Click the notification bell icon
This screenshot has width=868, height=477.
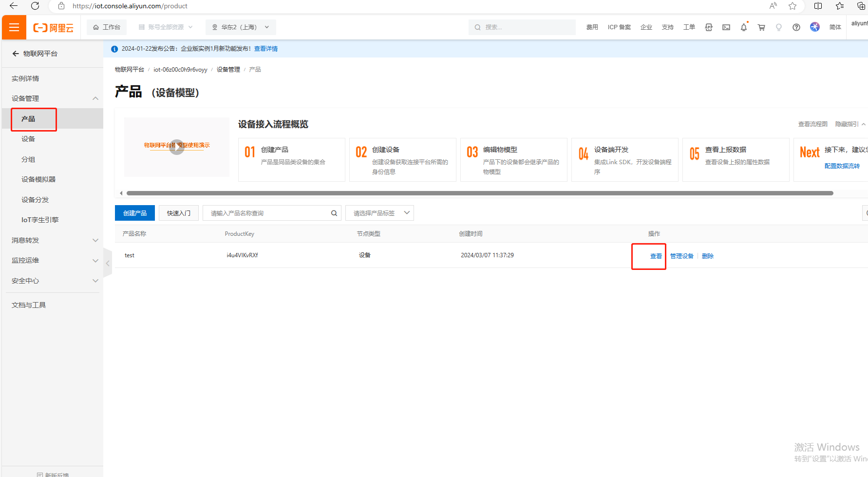(x=743, y=27)
